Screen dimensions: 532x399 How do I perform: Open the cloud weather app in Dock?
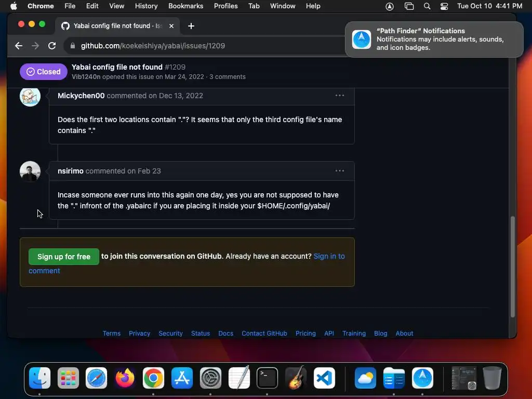tap(365, 378)
